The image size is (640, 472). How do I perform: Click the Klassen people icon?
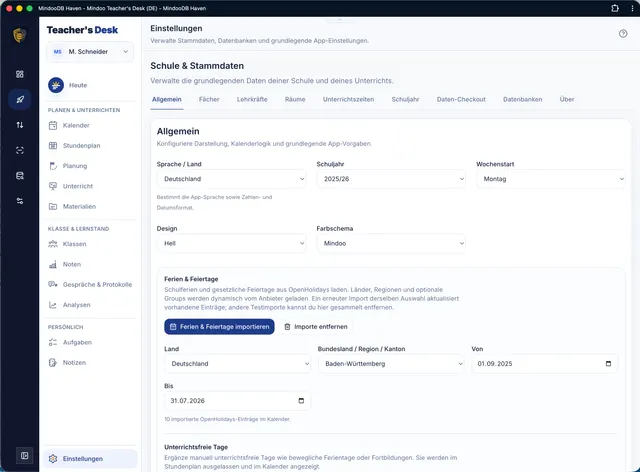pos(53,244)
